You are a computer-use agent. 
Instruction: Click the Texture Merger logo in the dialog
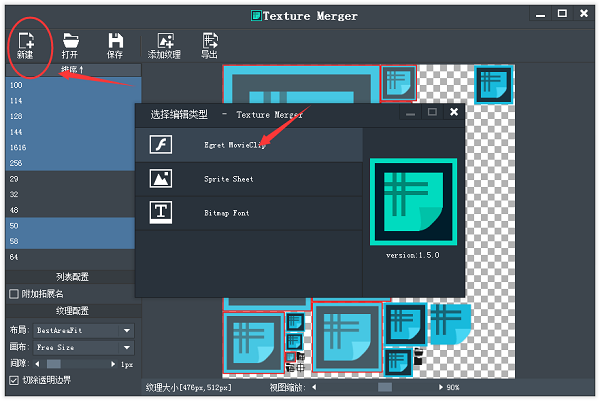tap(413, 202)
